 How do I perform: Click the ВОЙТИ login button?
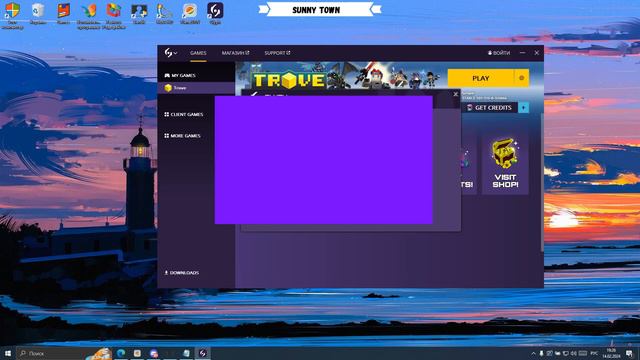tap(499, 53)
